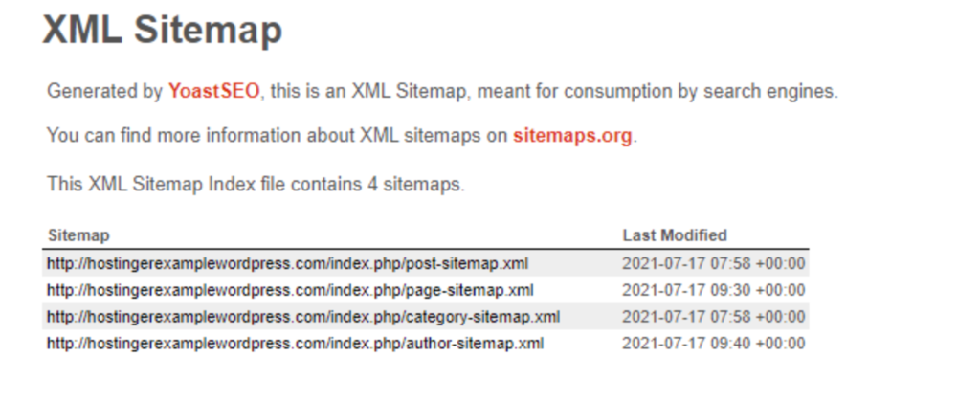Open the page-sitemap.xml link
This screenshot has height=402, width=980.
[x=290, y=289]
